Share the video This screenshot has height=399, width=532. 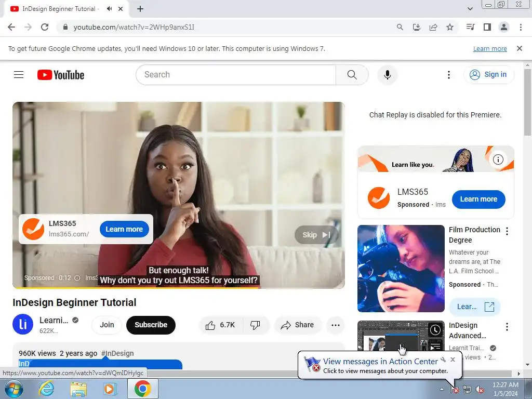coord(297,325)
